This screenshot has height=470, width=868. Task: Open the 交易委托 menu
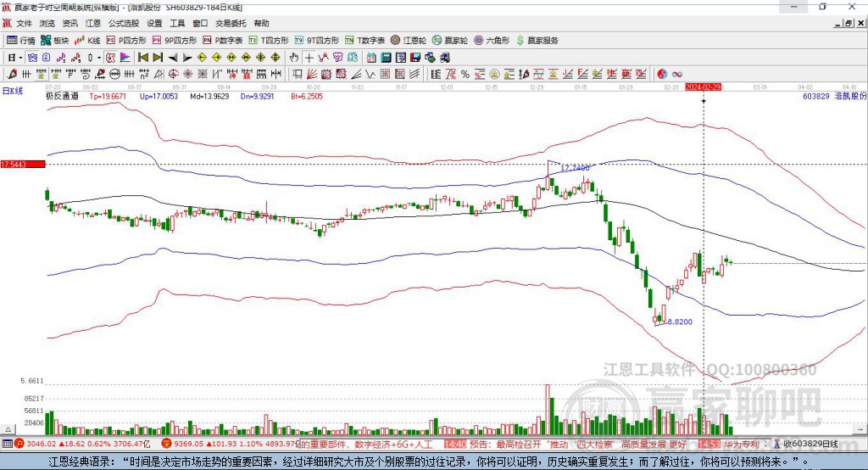[x=231, y=23]
